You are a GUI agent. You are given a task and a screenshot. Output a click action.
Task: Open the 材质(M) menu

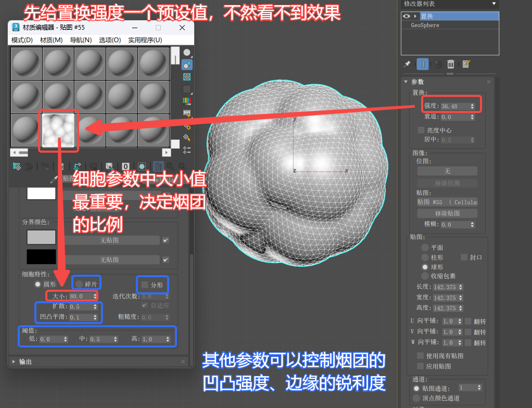[x=51, y=40]
